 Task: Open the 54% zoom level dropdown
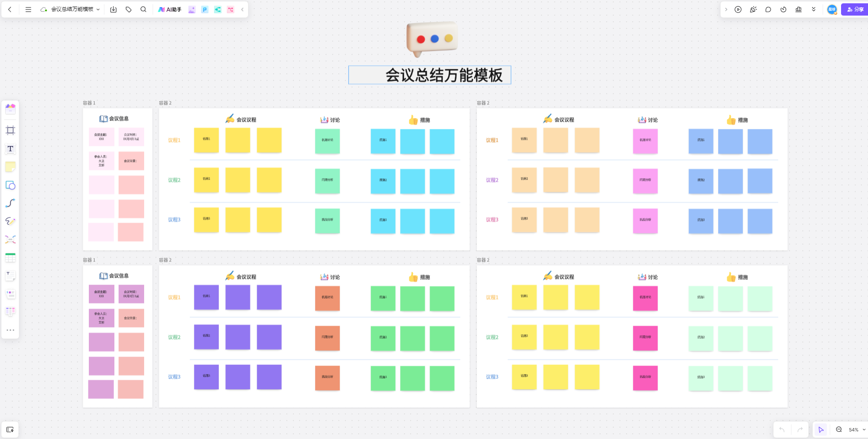[857, 430]
